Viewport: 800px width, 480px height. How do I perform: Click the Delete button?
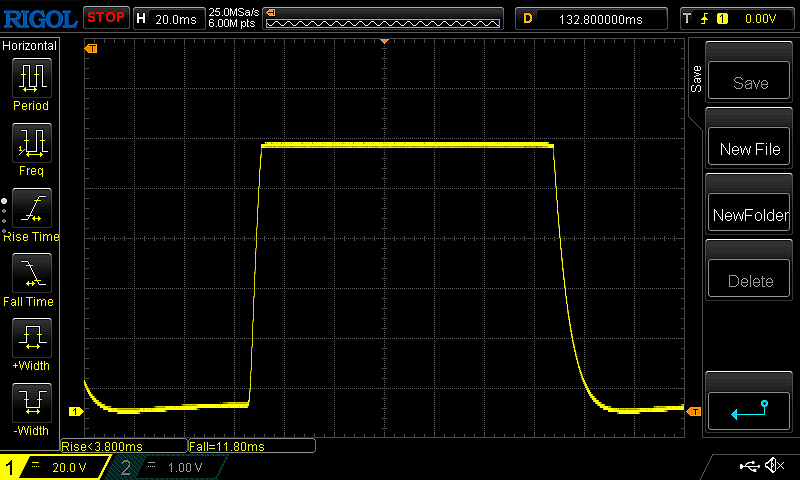(x=749, y=279)
